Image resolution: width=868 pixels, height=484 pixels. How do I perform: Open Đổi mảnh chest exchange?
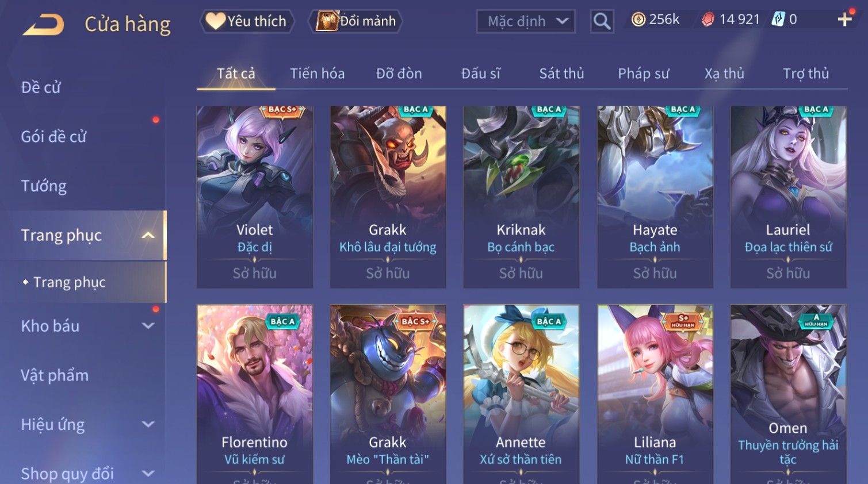coord(355,21)
